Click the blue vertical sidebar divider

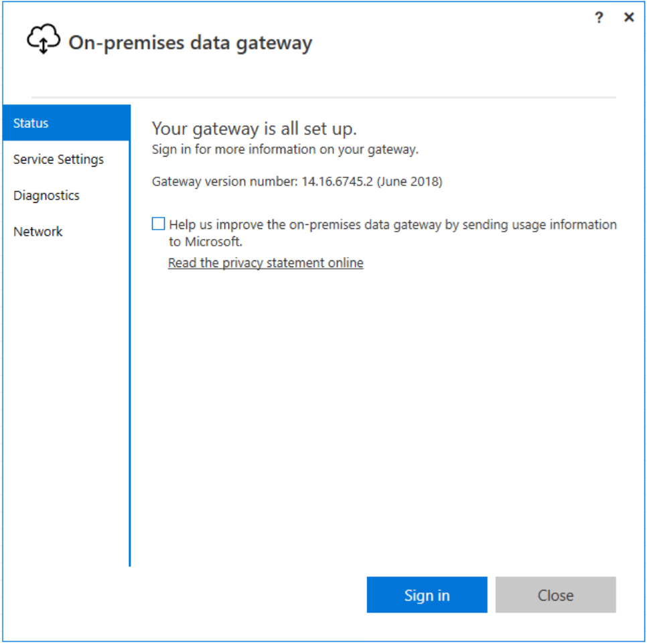click(x=129, y=335)
